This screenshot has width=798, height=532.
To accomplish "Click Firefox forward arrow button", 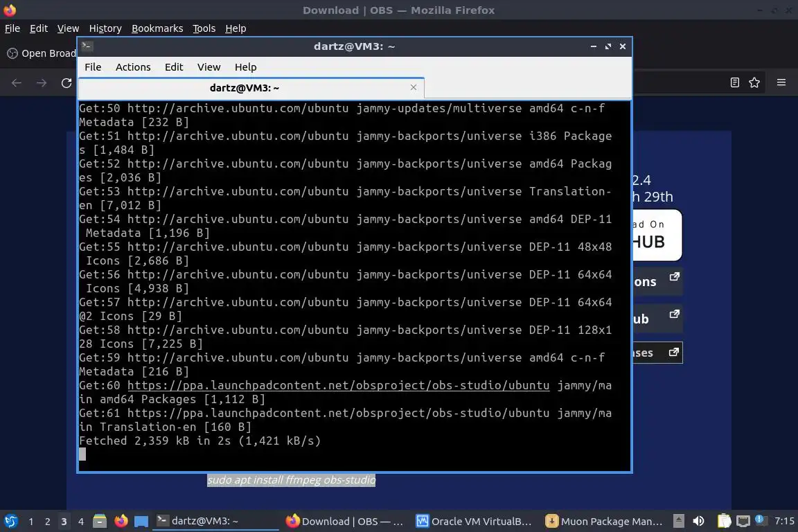I will [42, 83].
